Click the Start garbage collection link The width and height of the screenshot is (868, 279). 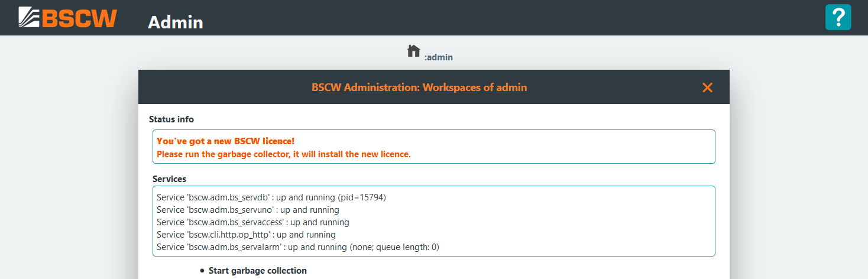[258, 271]
